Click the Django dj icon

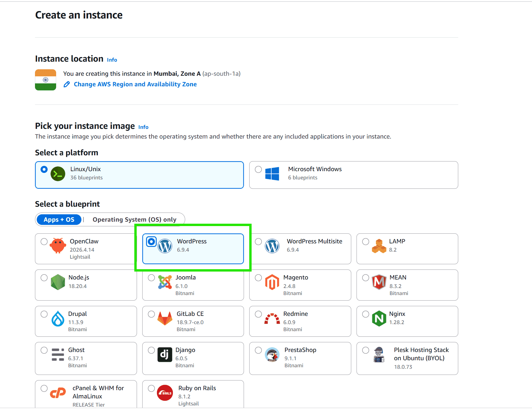(x=165, y=355)
